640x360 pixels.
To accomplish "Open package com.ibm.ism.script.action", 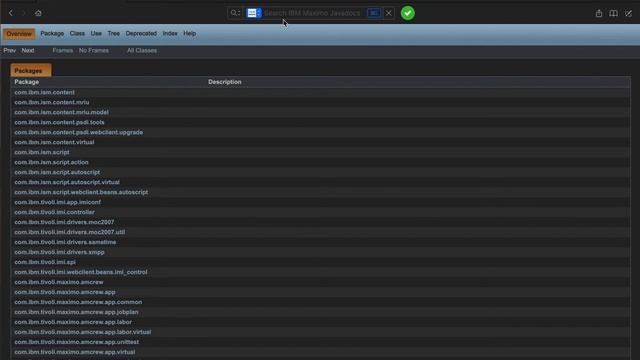I will click(x=51, y=162).
